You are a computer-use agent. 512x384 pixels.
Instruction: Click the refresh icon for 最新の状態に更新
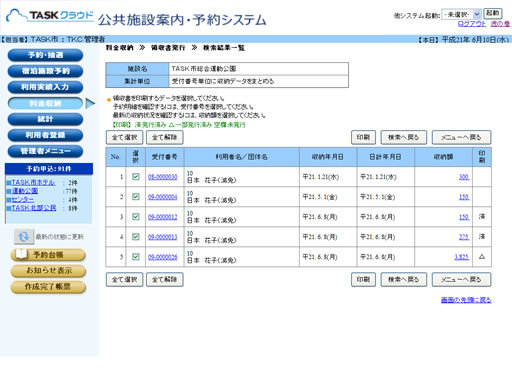coord(23,237)
